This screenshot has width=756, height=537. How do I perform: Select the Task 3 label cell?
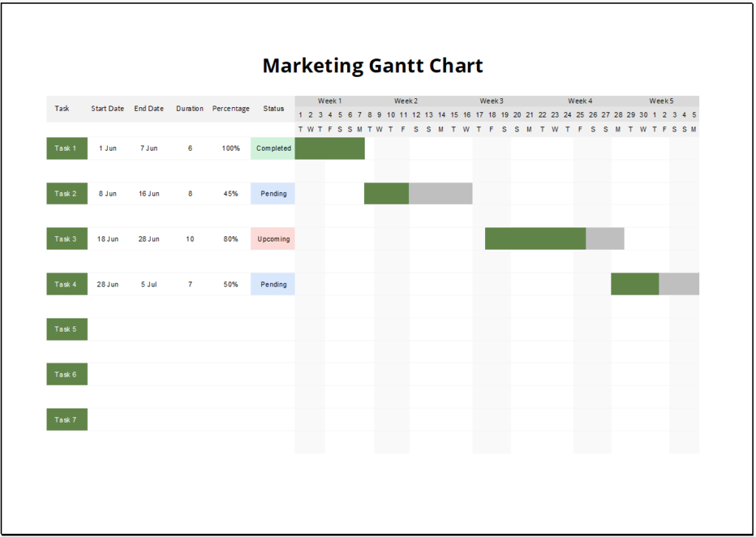(66, 239)
